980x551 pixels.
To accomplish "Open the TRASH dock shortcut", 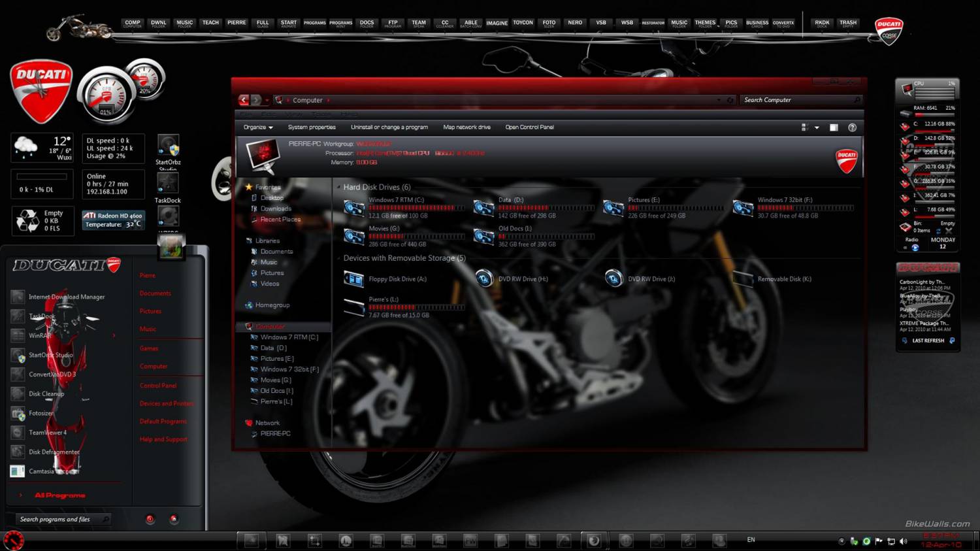I will point(848,23).
